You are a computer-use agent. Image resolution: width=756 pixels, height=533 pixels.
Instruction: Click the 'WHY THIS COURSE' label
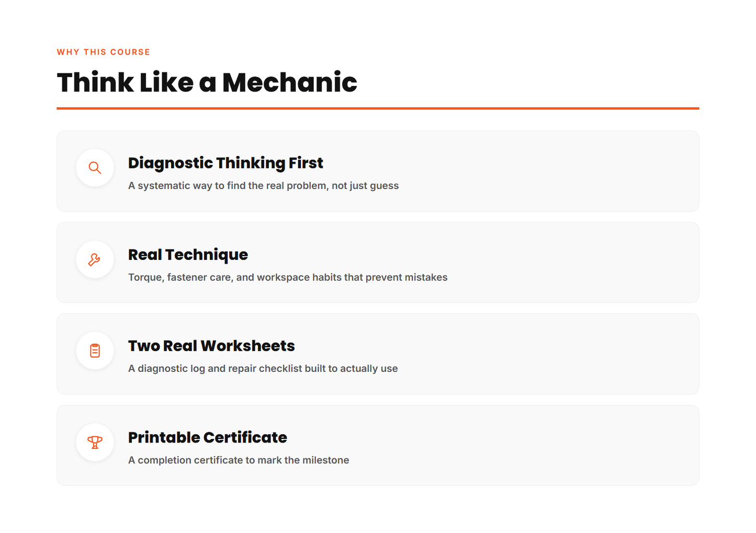pos(104,52)
